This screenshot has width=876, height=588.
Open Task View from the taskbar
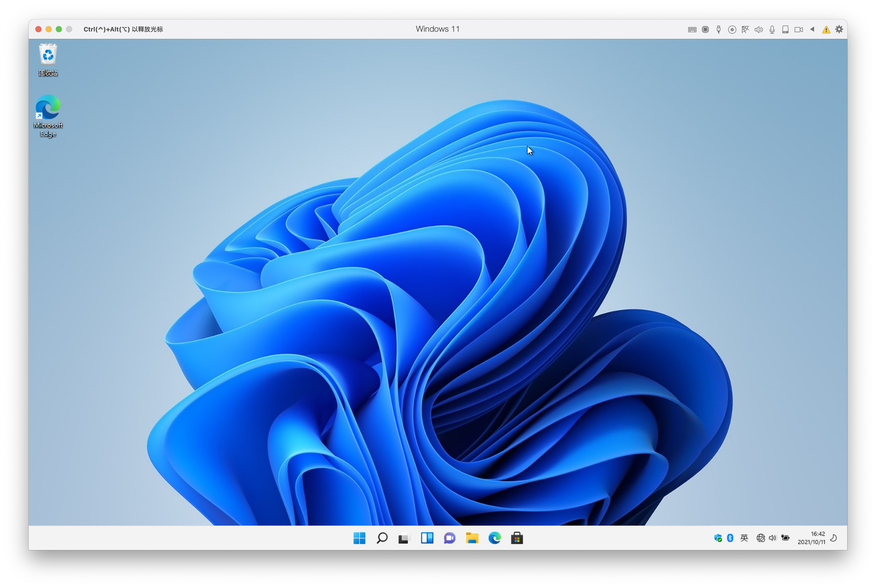[404, 538]
